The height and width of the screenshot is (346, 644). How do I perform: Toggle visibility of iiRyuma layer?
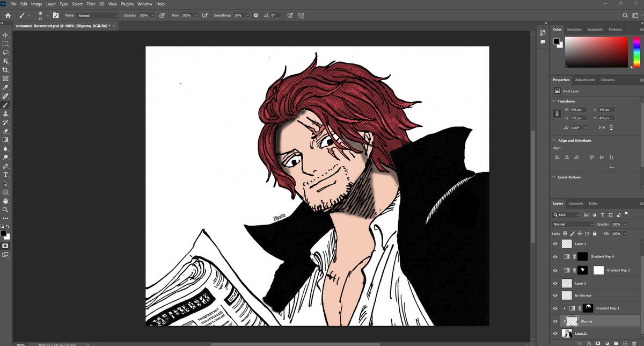coord(555,321)
